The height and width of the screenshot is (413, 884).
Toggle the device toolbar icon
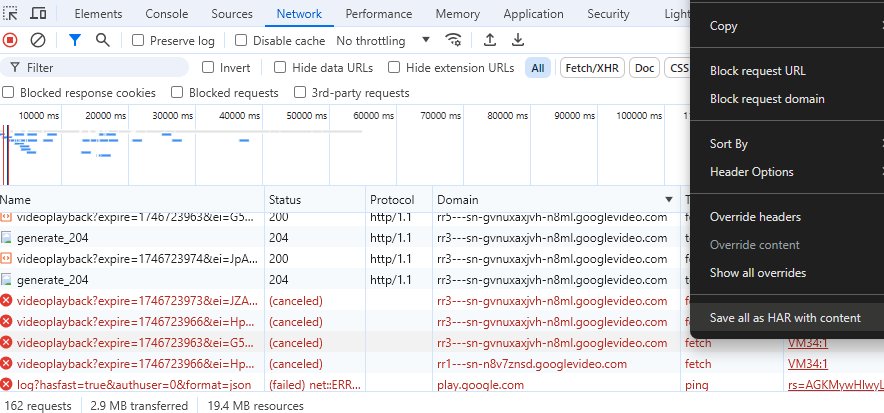click(38, 13)
